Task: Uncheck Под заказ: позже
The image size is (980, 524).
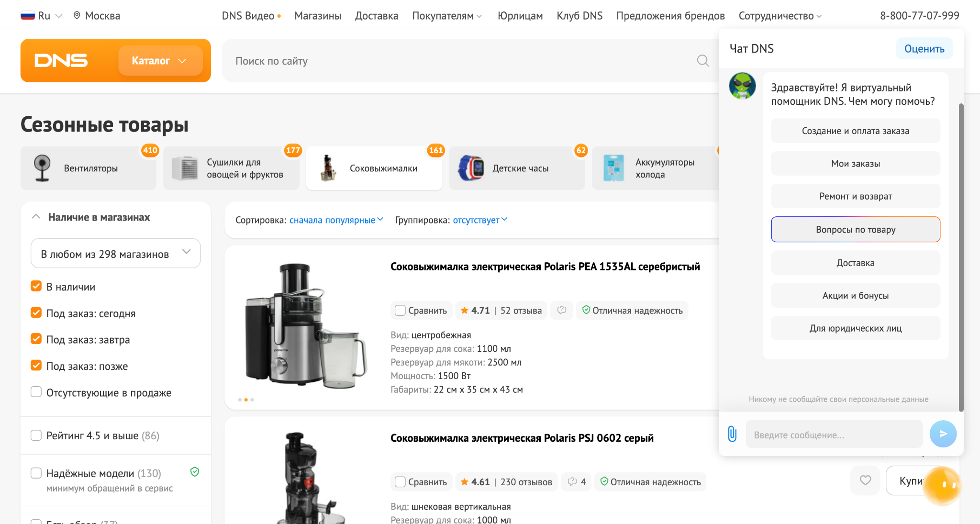Action: pyautogui.click(x=36, y=366)
